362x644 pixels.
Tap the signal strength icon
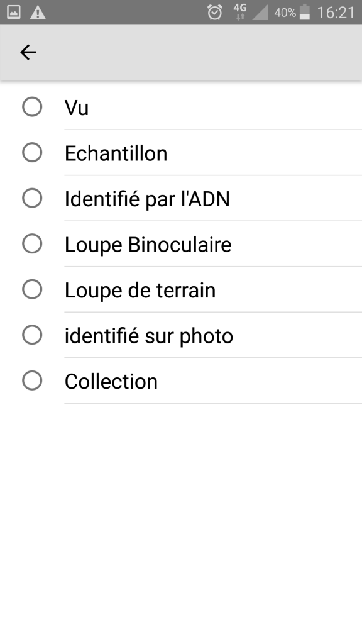tap(260, 13)
